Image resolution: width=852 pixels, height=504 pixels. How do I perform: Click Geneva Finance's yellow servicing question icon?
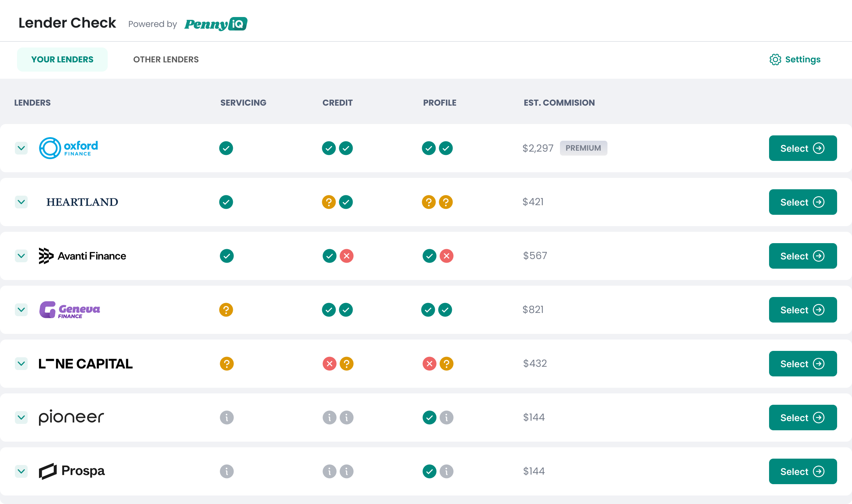pyautogui.click(x=226, y=310)
